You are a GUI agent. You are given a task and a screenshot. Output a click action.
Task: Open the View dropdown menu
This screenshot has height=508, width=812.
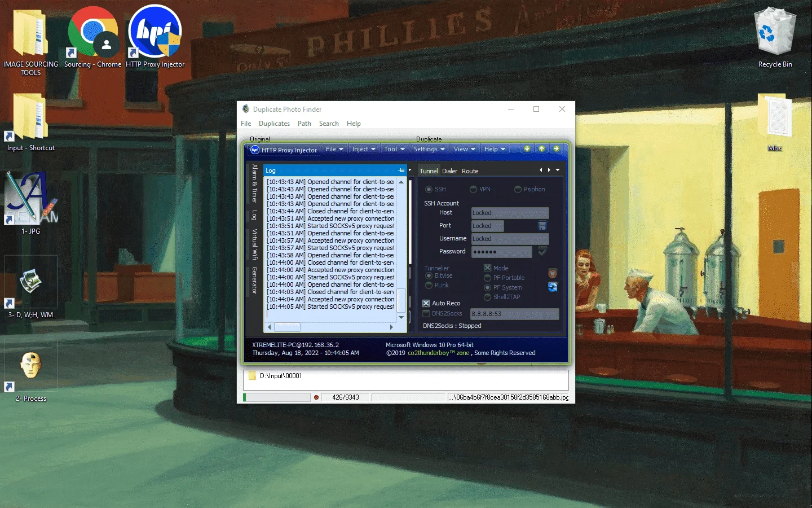[465, 149]
